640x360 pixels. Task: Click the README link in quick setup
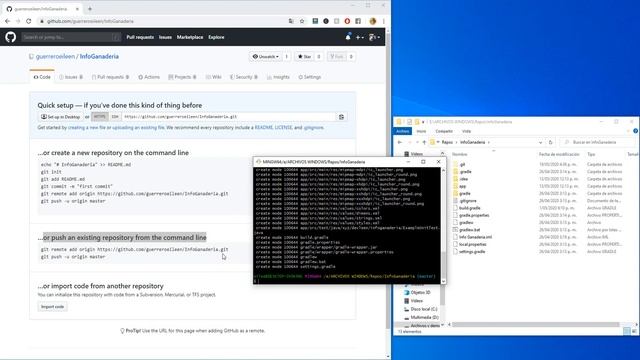pyautogui.click(x=263, y=128)
